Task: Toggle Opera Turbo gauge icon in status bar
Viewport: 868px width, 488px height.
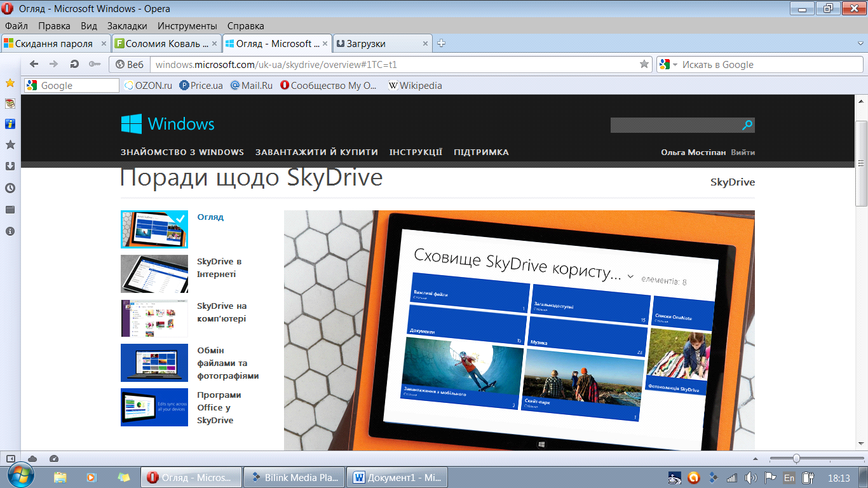Action: (x=53, y=459)
